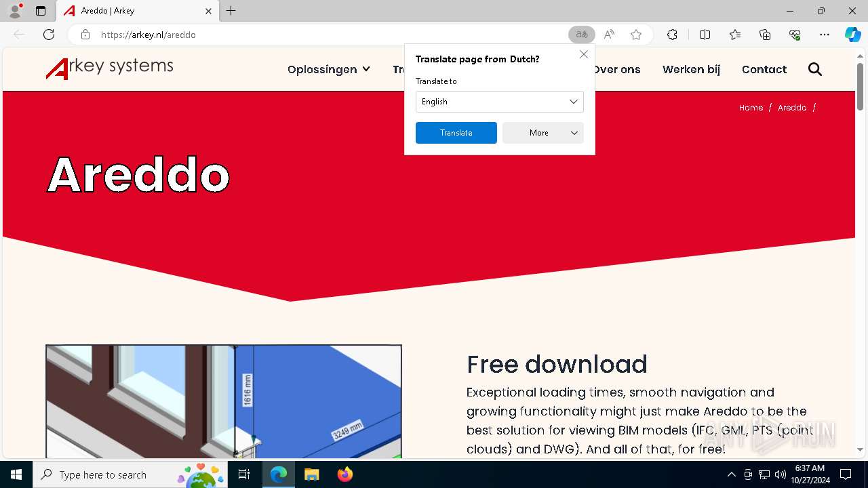Open the Werken bij page
Screen dimensions: 868x488
691,69
